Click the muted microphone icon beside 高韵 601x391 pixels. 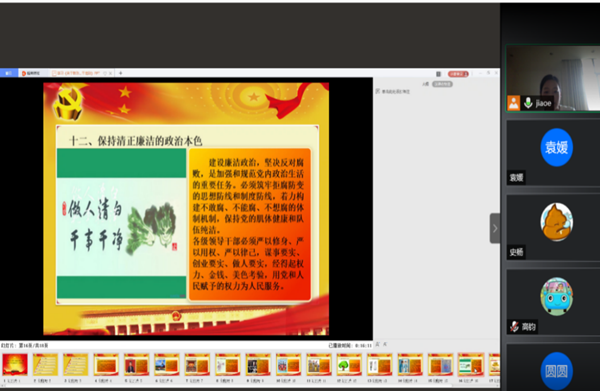[514, 327]
